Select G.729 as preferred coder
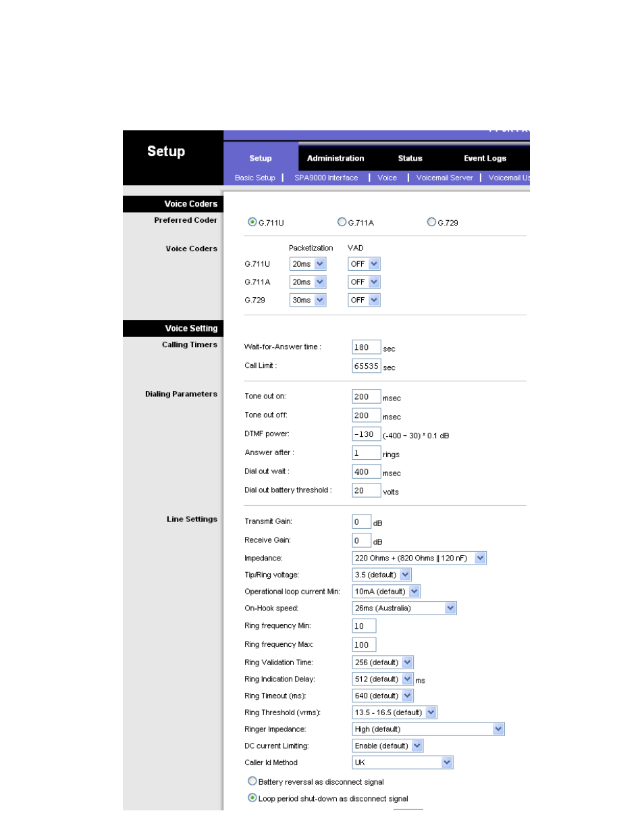 pyautogui.click(x=431, y=222)
